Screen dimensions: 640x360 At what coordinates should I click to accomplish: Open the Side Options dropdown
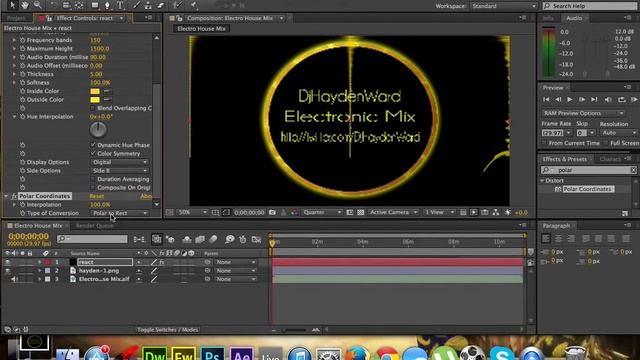(x=120, y=171)
